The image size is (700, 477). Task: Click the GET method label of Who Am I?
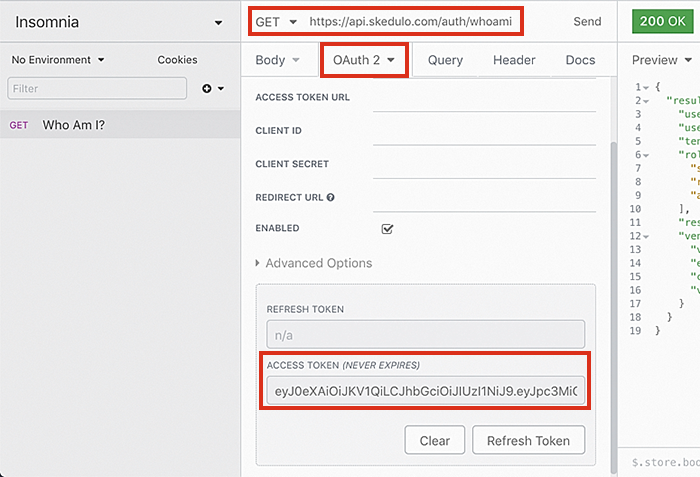[19, 126]
